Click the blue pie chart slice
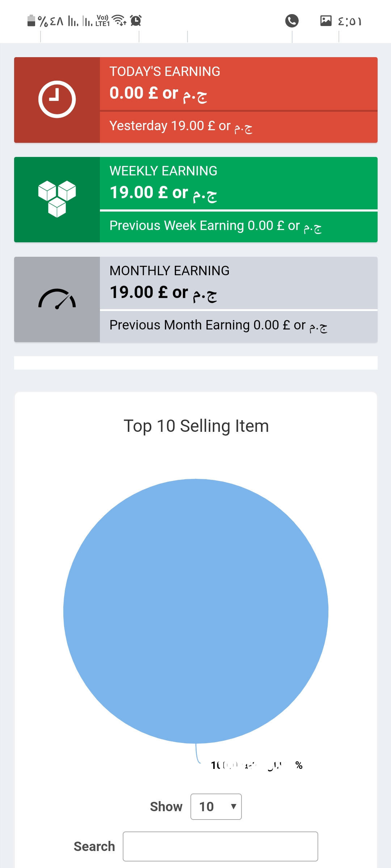391x868 pixels. 195,611
